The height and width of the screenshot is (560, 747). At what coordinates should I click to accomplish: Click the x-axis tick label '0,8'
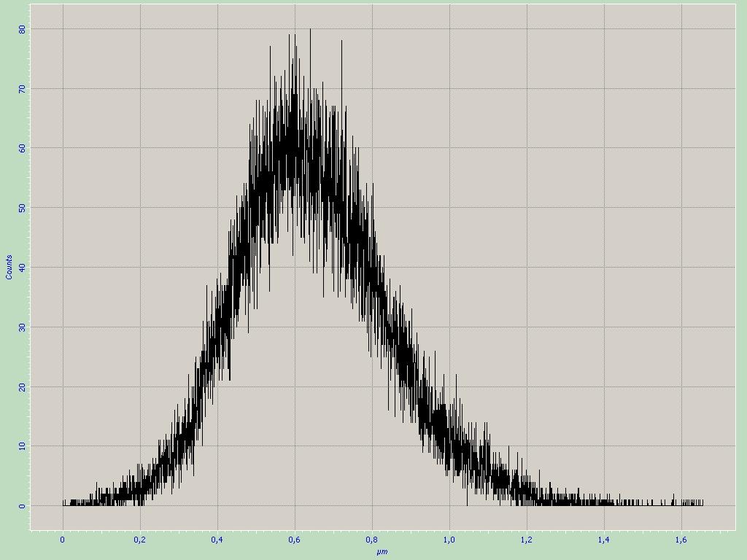[x=371, y=540]
